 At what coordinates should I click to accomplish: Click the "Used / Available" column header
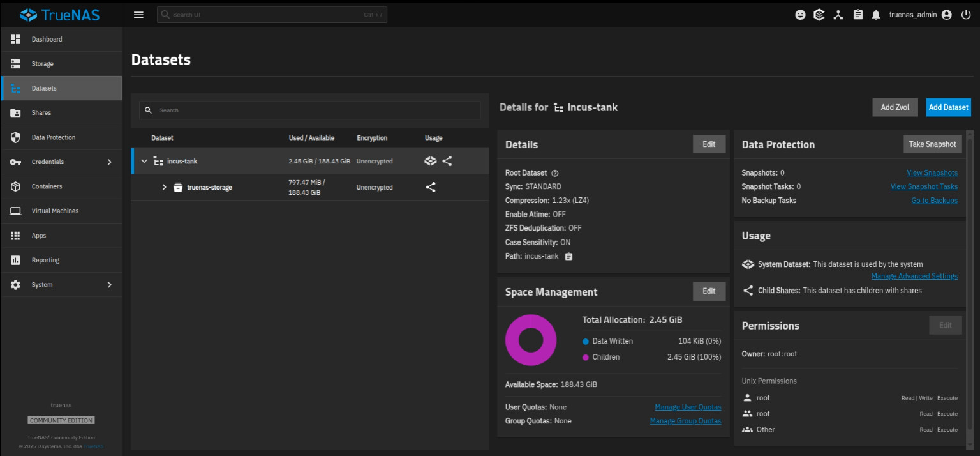[x=311, y=138]
